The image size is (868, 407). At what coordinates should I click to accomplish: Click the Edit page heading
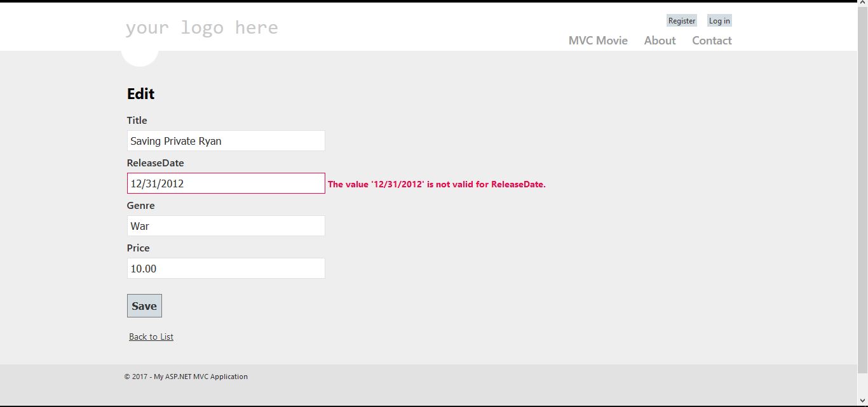click(140, 94)
